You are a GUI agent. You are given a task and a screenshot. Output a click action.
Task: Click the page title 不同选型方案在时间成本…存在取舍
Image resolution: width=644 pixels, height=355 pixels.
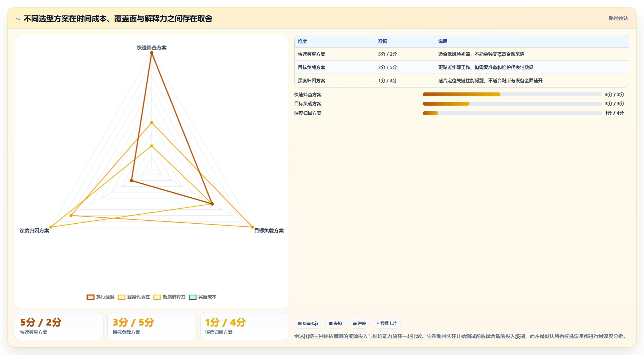tap(118, 18)
